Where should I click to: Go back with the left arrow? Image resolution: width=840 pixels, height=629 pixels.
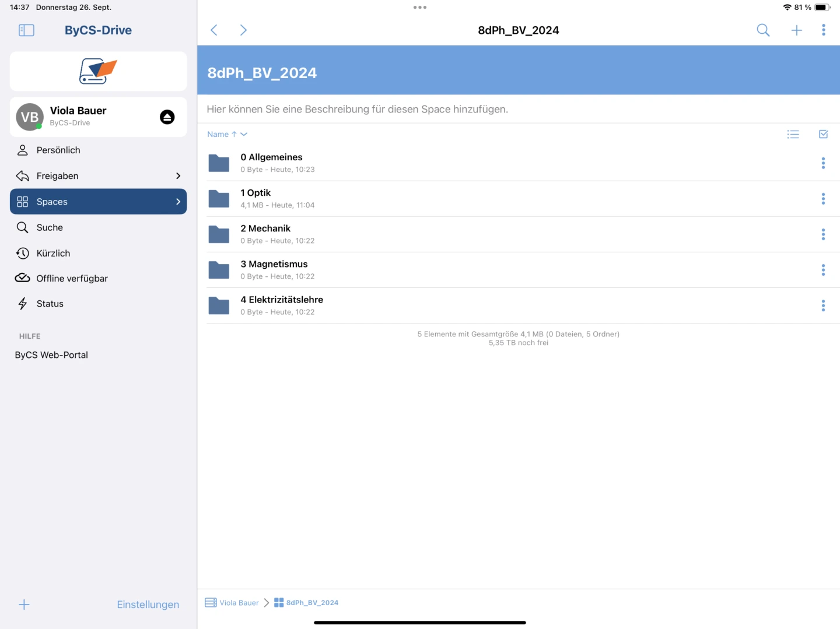214,30
